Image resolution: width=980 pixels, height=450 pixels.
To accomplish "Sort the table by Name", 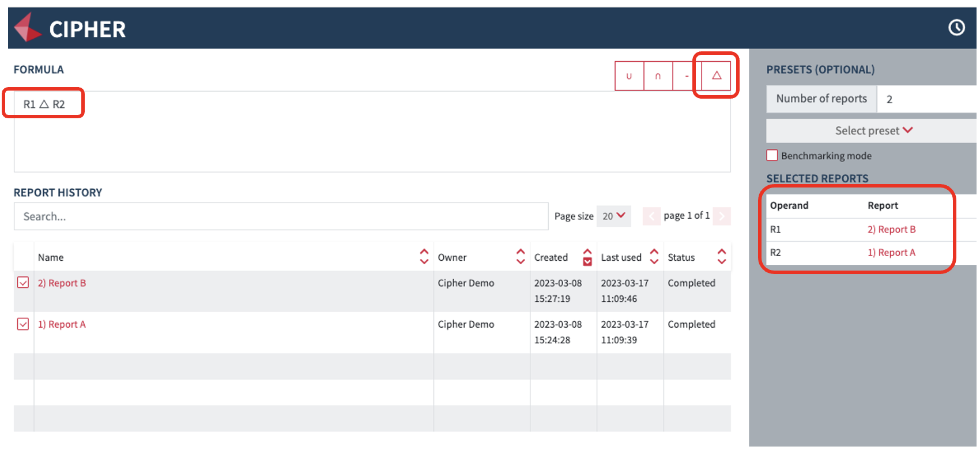I will pyautogui.click(x=424, y=257).
